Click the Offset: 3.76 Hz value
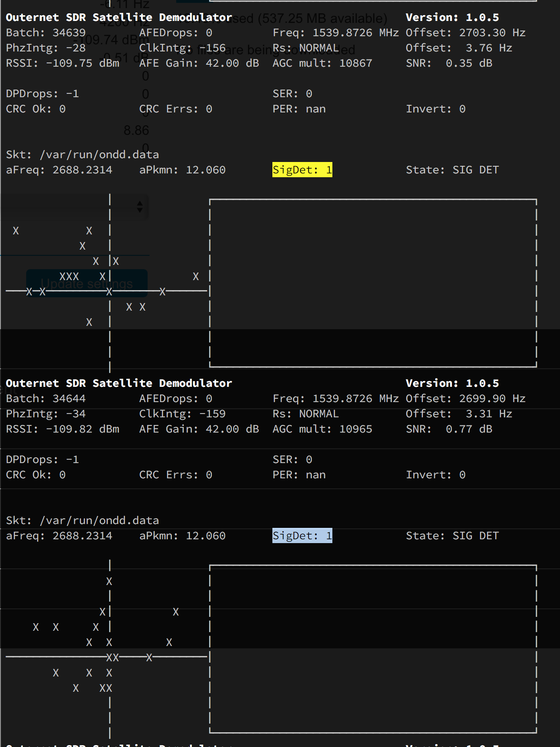This screenshot has width=560, height=747. 459,48
